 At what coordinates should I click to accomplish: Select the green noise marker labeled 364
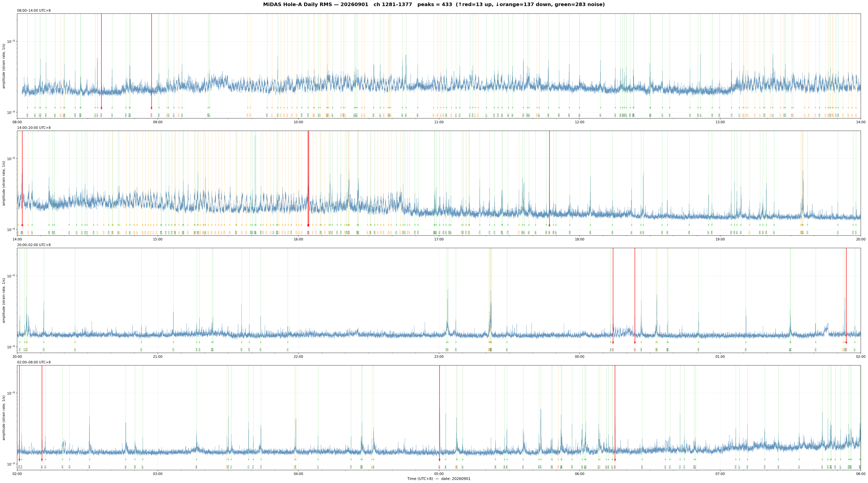pyautogui.click(x=90, y=459)
